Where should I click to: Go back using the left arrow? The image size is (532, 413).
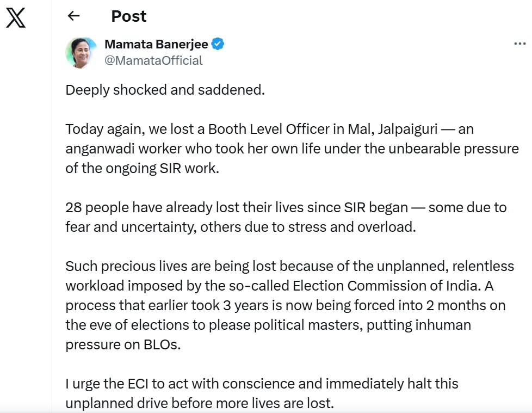coord(73,16)
